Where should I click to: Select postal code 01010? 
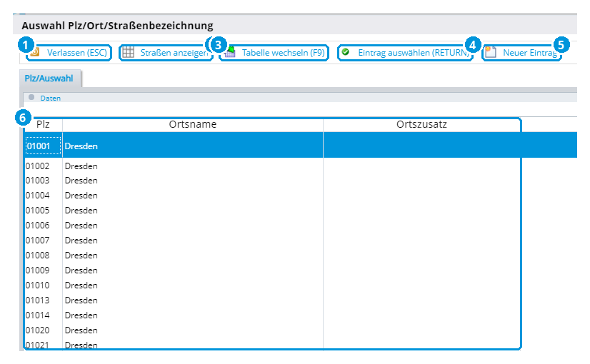(x=38, y=285)
